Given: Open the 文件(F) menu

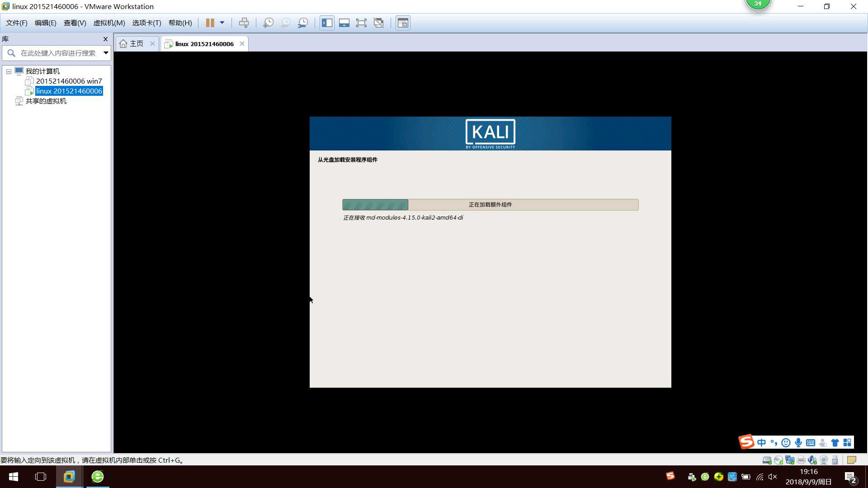Looking at the screenshot, I should (16, 23).
